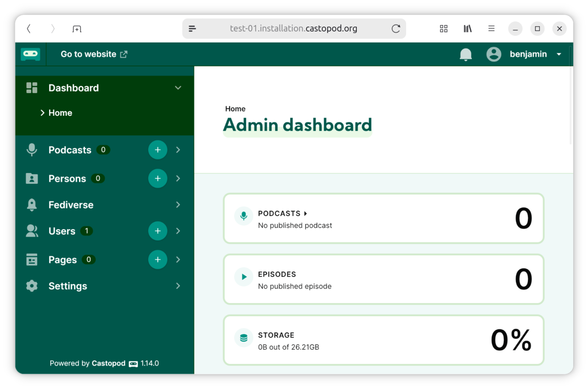Click the browser reload icon

(x=396, y=29)
